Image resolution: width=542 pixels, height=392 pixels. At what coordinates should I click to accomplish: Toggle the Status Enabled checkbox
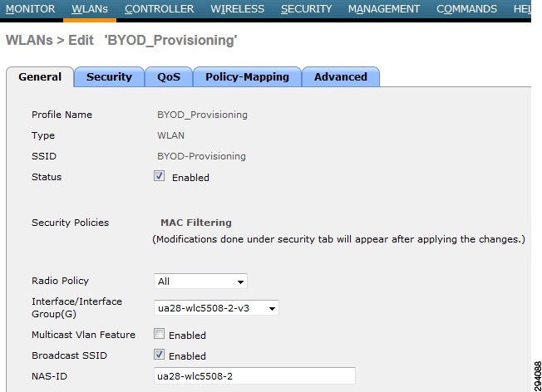point(159,176)
